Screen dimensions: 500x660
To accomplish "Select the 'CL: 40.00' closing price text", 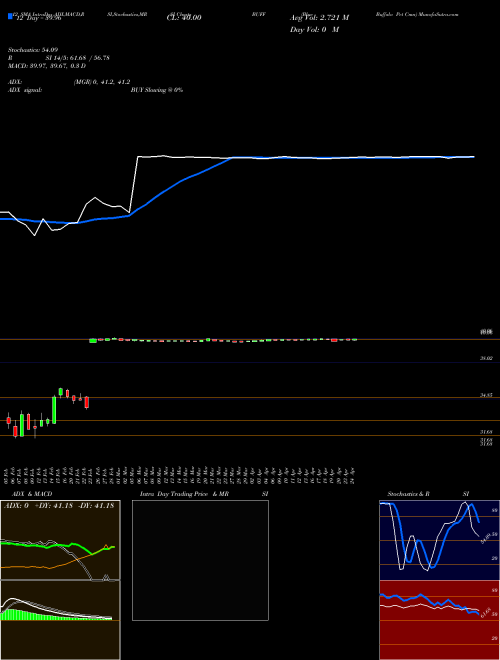I will (x=184, y=18).
